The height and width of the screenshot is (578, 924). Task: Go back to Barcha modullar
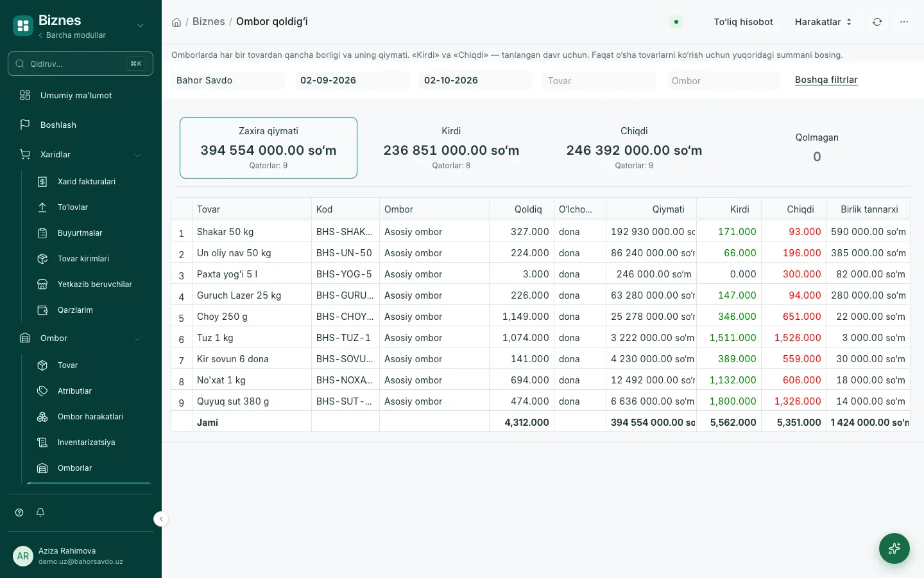(72, 35)
